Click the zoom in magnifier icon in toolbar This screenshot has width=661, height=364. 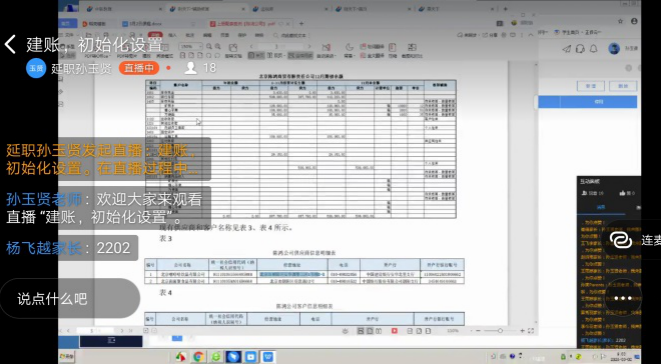coord(218,46)
